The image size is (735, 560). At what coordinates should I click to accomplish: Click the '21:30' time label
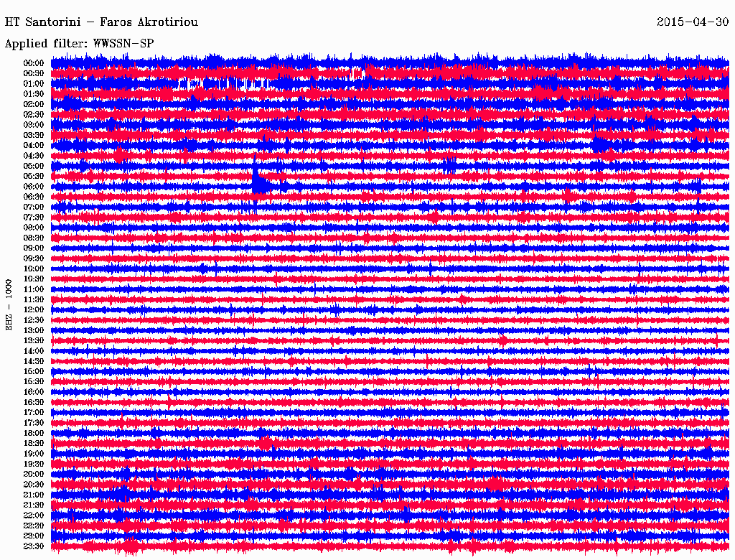tap(34, 505)
